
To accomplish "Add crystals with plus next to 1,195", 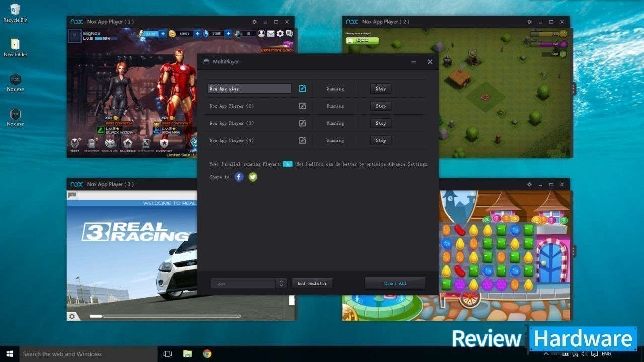I will (228, 34).
